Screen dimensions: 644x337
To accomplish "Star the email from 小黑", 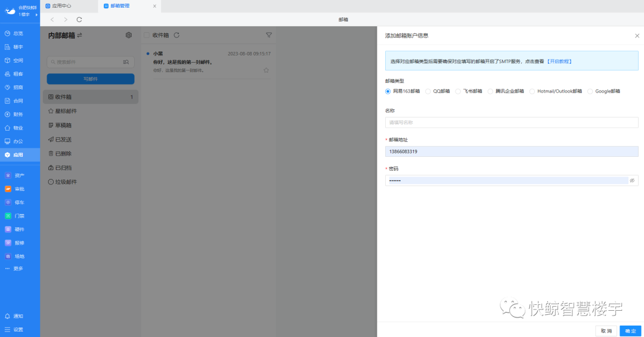I will point(266,70).
